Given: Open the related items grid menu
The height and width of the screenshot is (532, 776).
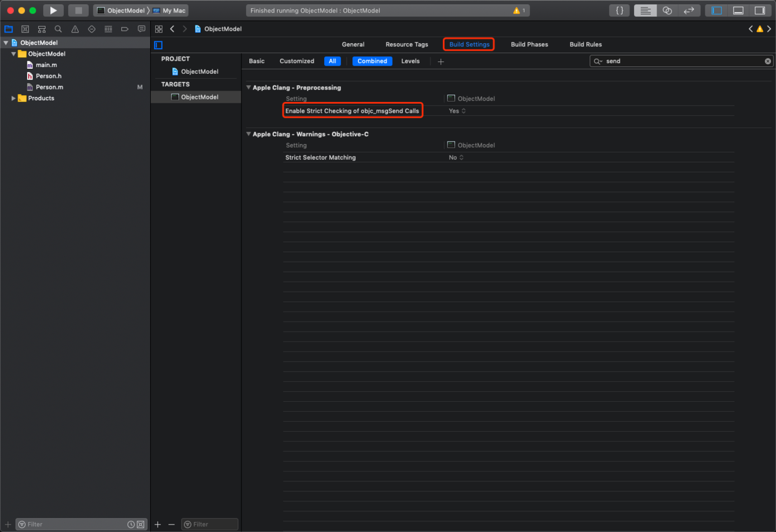Looking at the screenshot, I should tap(159, 29).
